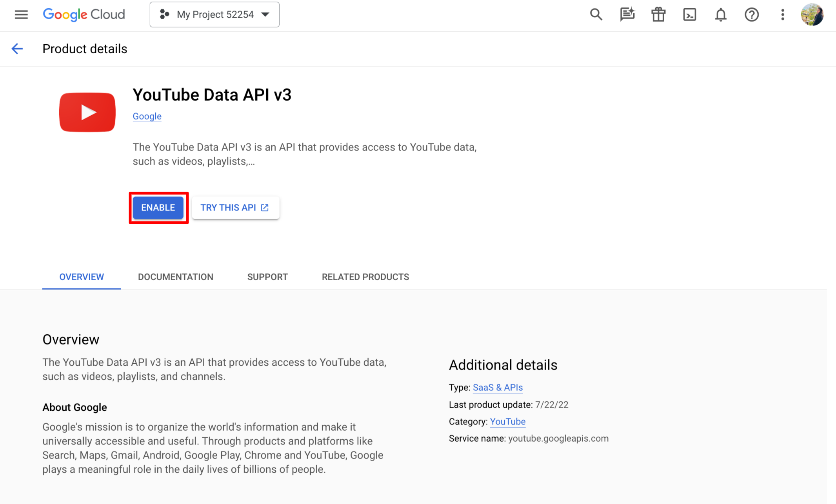Image resolution: width=836 pixels, height=504 pixels.
Task: Click the YouTube play logo
Action: click(87, 112)
